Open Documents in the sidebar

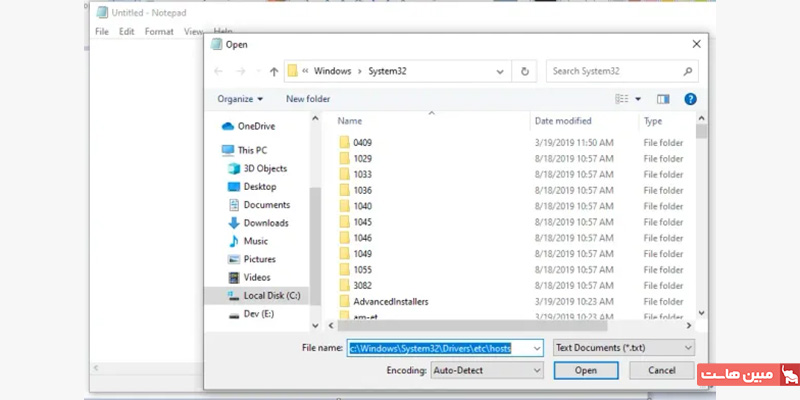(x=259, y=205)
